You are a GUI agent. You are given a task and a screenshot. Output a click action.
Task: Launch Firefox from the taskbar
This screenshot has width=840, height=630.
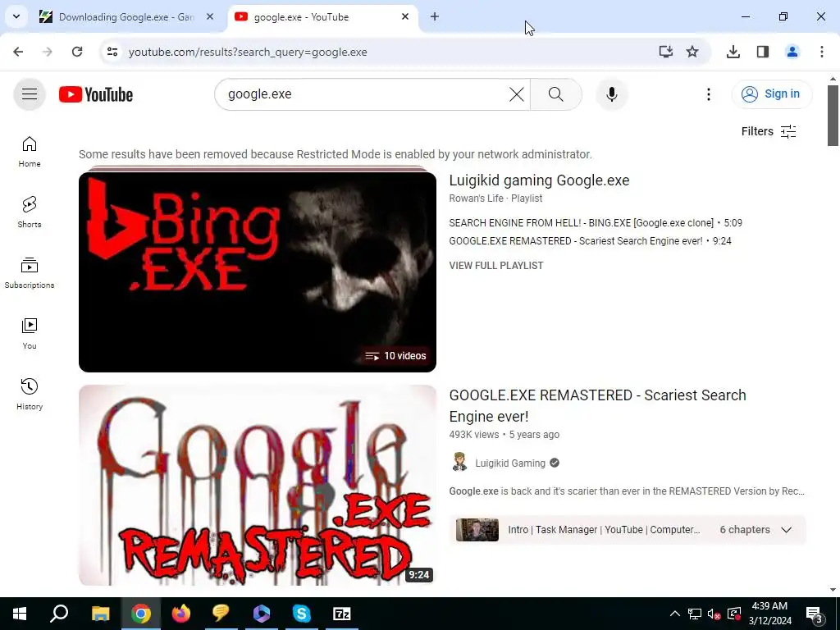[181, 614]
